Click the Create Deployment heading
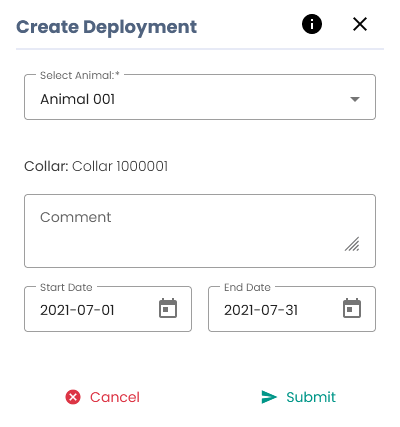 107,27
